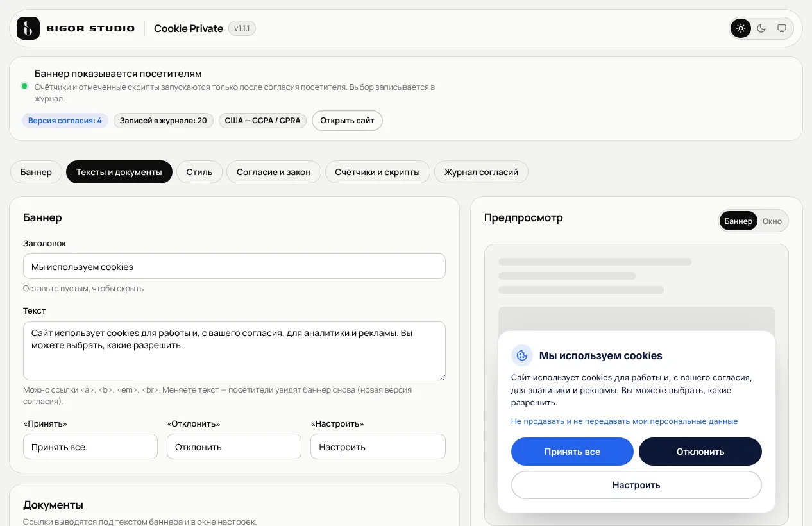
Task: Click 'Баннер показывается посетителям' status text
Action: pos(118,74)
